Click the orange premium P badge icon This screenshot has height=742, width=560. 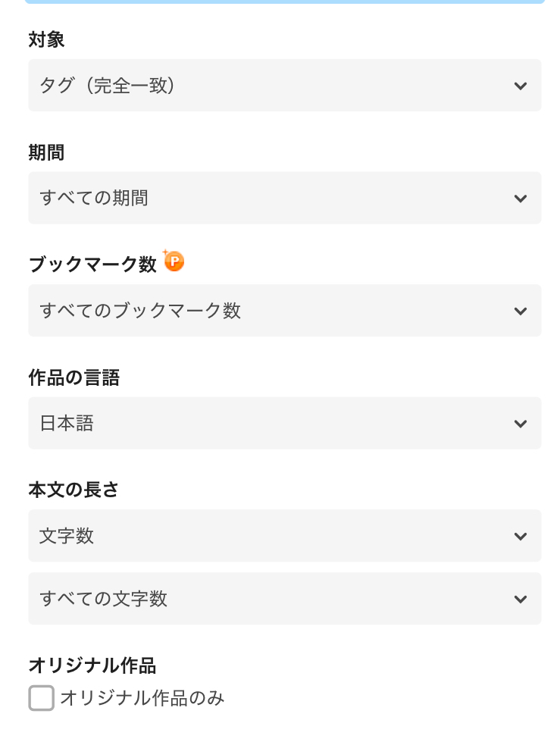174,262
